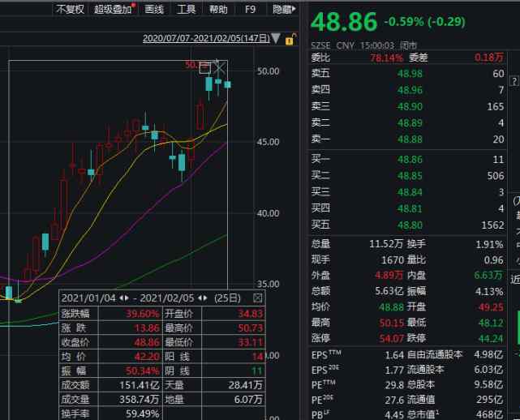The image size is (520, 420).
Task: Click the date range 2020/07/07-2021/02/05 link
Action: coord(206,38)
